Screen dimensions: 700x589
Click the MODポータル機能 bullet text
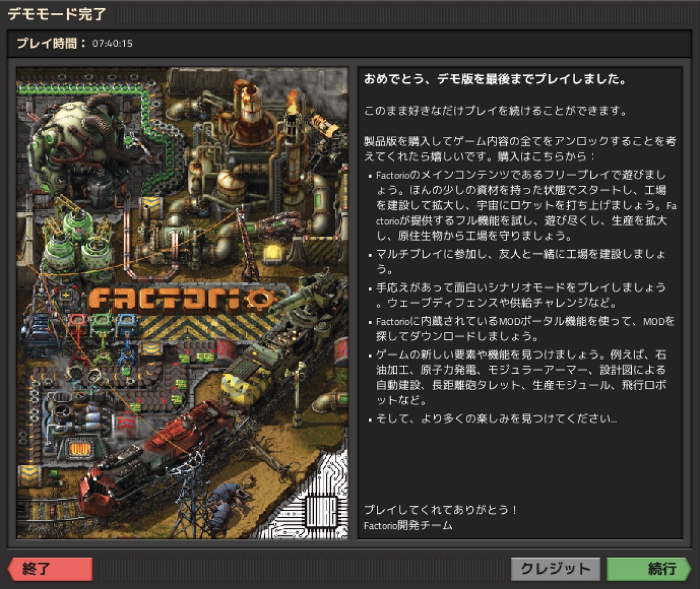pyautogui.click(x=525, y=329)
